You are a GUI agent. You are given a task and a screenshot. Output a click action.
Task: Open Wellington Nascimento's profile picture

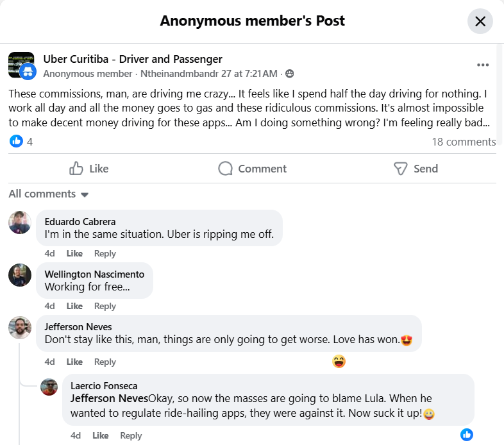[x=20, y=275]
